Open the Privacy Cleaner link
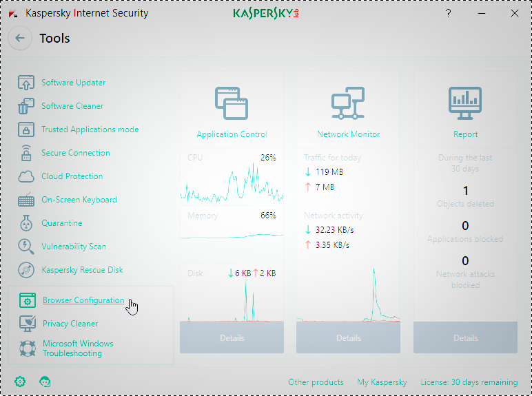 point(70,324)
